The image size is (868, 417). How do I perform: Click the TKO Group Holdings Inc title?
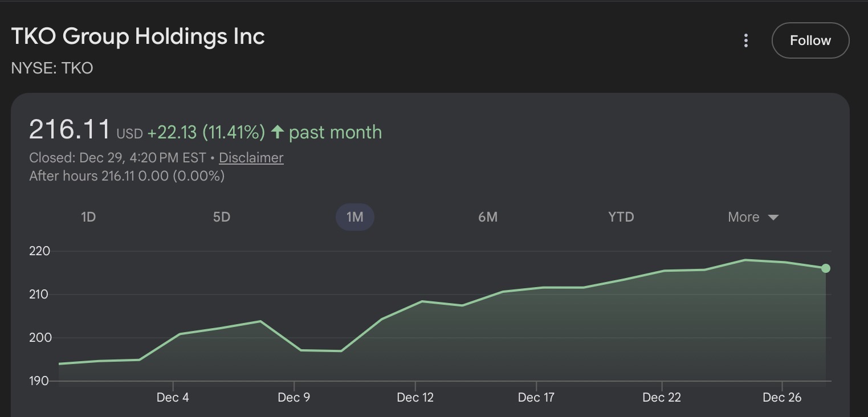[x=138, y=36]
